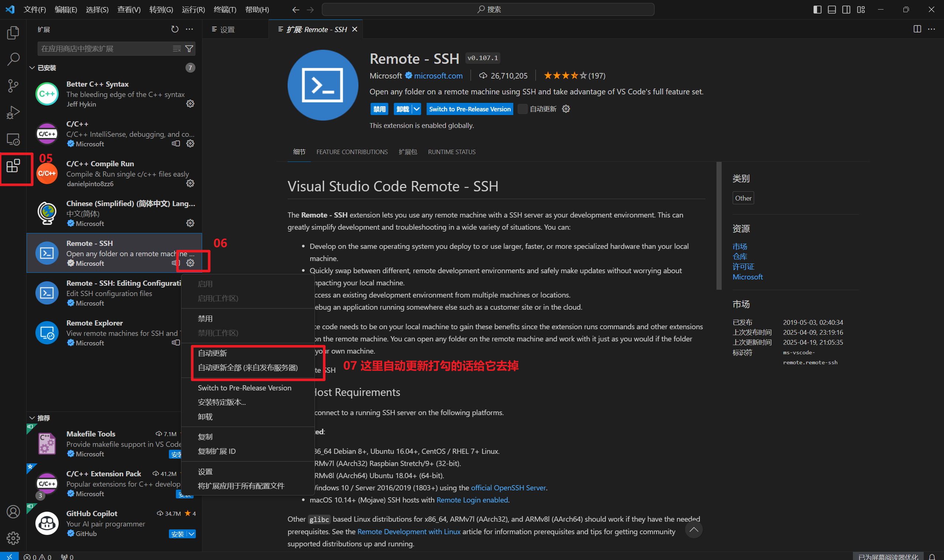Open Remote Explorer view in activity bar

tap(13, 139)
